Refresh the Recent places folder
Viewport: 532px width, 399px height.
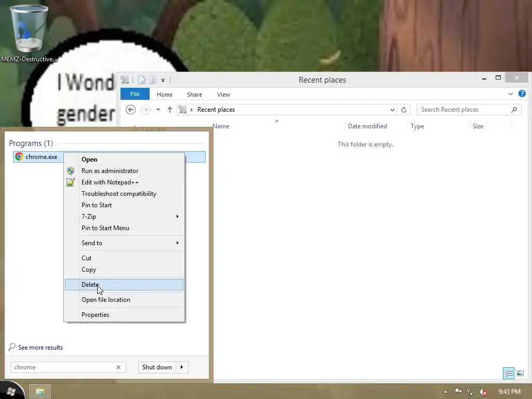click(404, 110)
